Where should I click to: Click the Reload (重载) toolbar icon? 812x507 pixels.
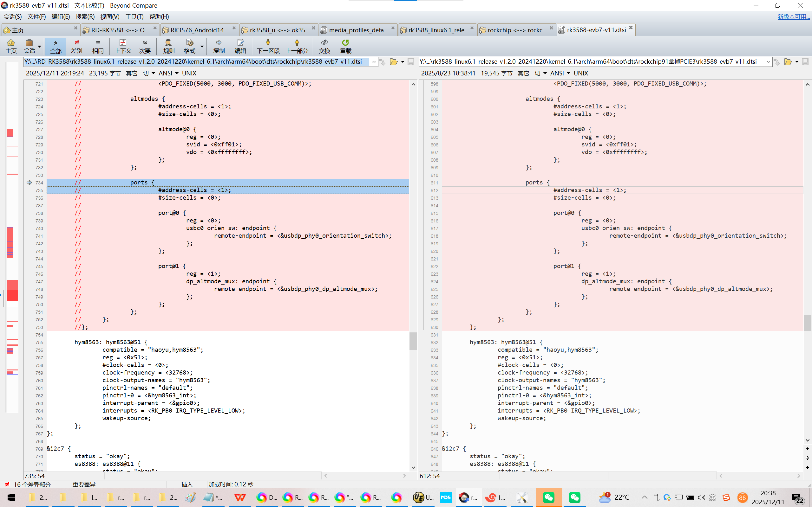345,46
